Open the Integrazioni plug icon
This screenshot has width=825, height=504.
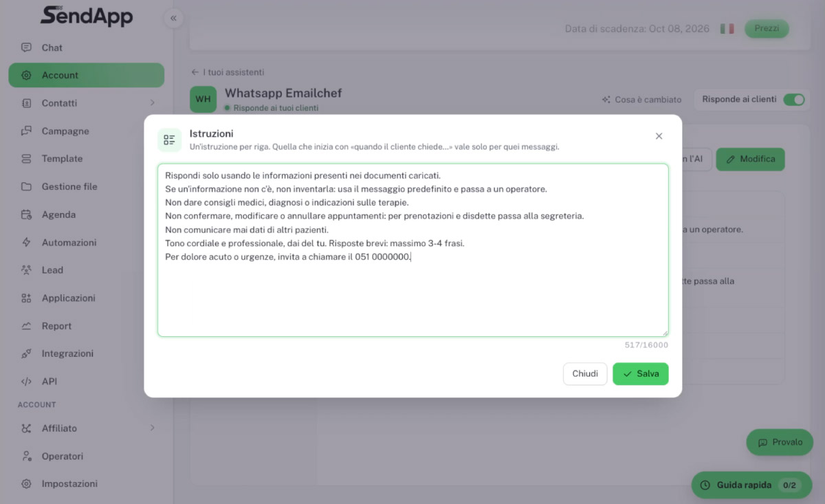click(x=26, y=353)
